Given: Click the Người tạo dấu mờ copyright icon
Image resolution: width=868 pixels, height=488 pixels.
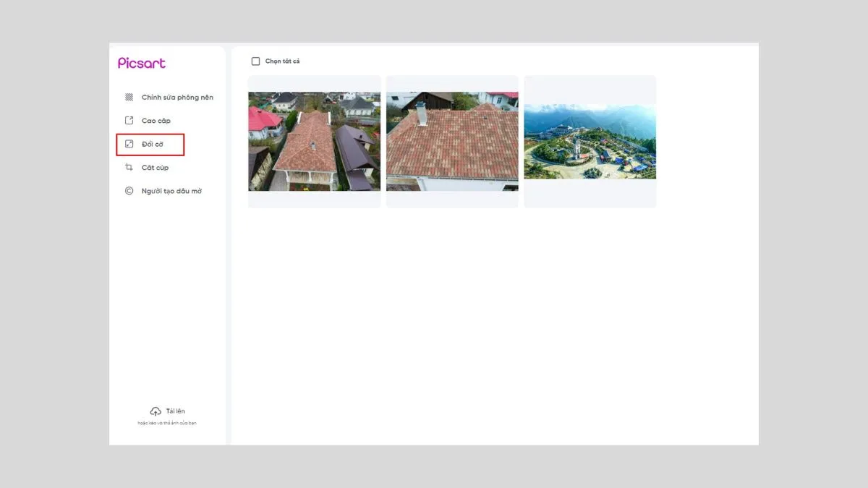Looking at the screenshot, I should click(x=129, y=190).
